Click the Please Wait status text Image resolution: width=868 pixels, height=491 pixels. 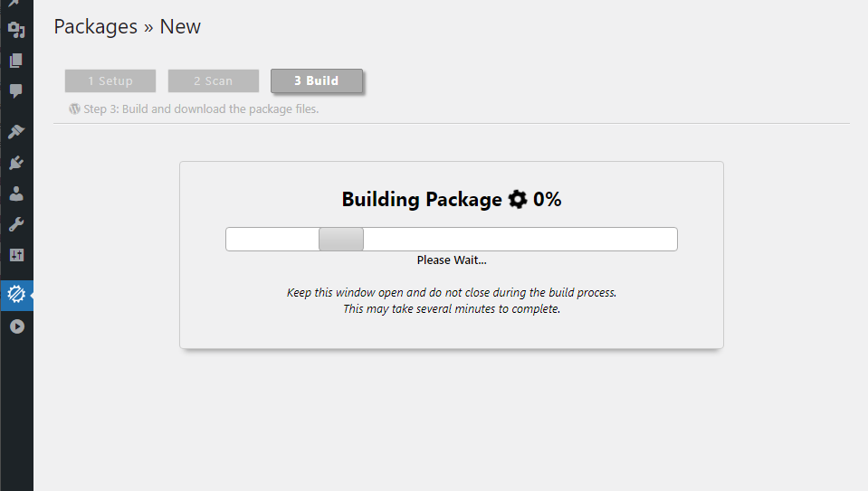[452, 260]
